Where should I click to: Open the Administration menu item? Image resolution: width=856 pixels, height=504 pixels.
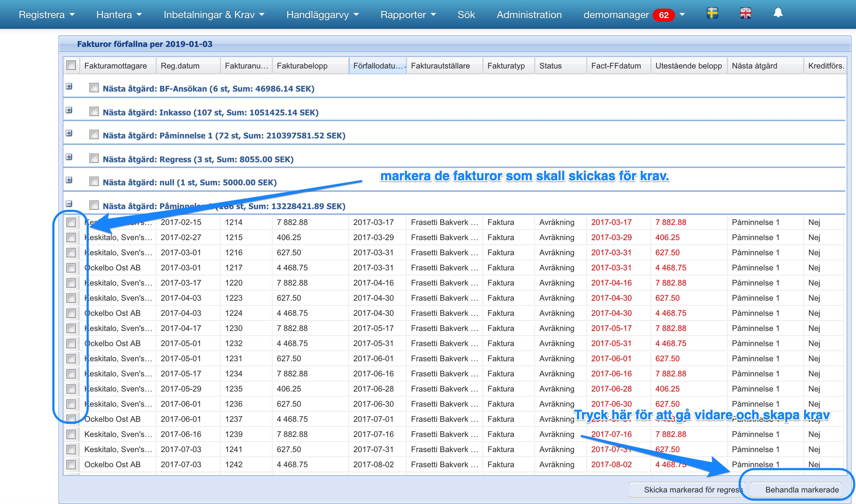529,15
